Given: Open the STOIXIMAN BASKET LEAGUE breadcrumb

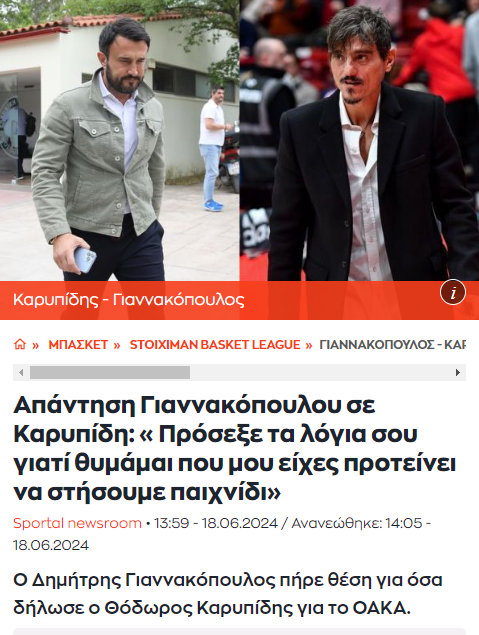Looking at the screenshot, I should point(215,345).
